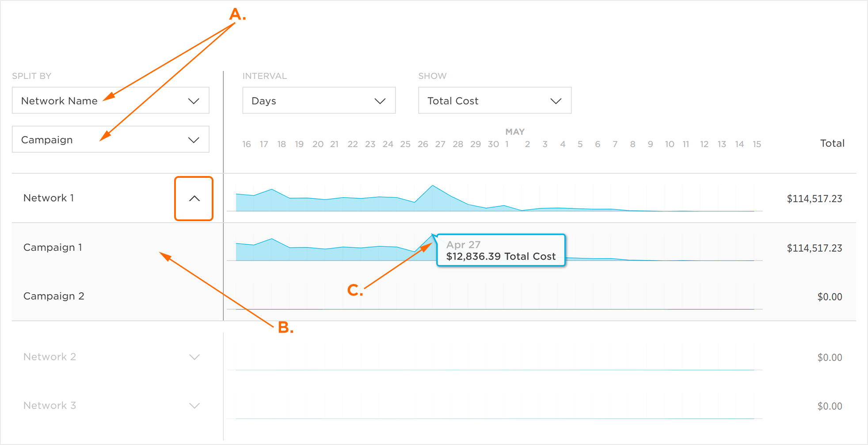
Task: Click day 16 on the date axis
Action: 247,144
